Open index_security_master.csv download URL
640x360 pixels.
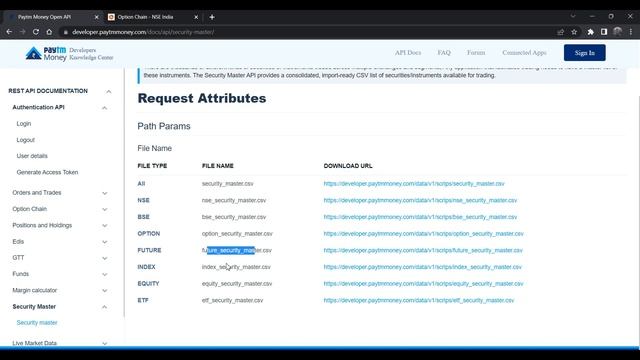pyautogui.click(x=422, y=267)
